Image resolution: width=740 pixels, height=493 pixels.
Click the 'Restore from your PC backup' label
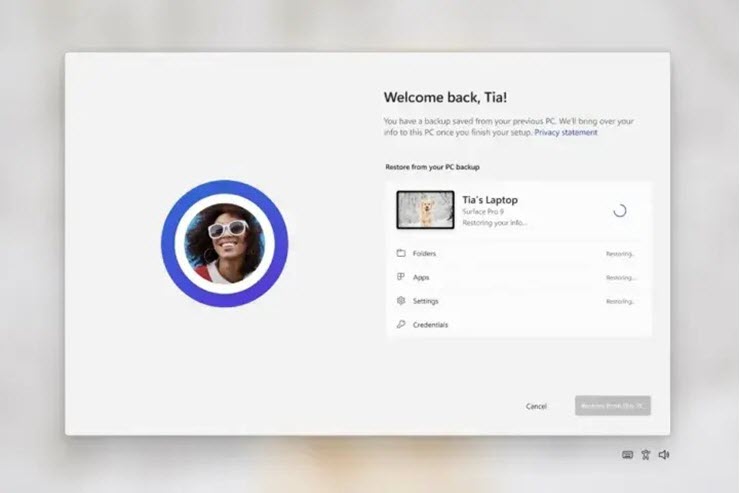[x=432, y=167]
